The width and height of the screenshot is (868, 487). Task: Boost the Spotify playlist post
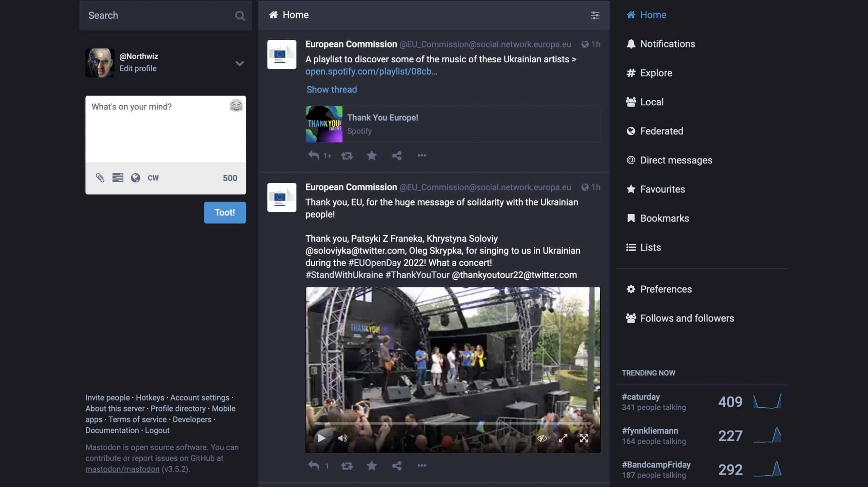(347, 156)
